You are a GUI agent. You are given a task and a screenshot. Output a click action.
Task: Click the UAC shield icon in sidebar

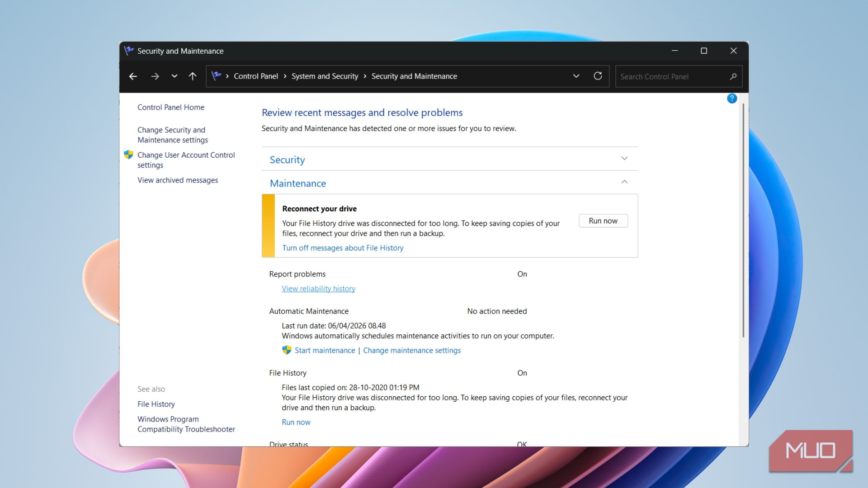[128, 155]
